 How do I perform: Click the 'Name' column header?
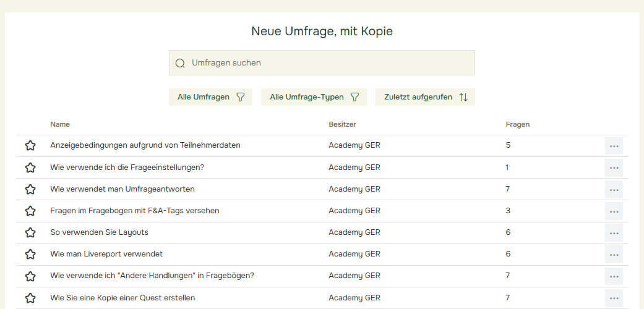tap(60, 124)
